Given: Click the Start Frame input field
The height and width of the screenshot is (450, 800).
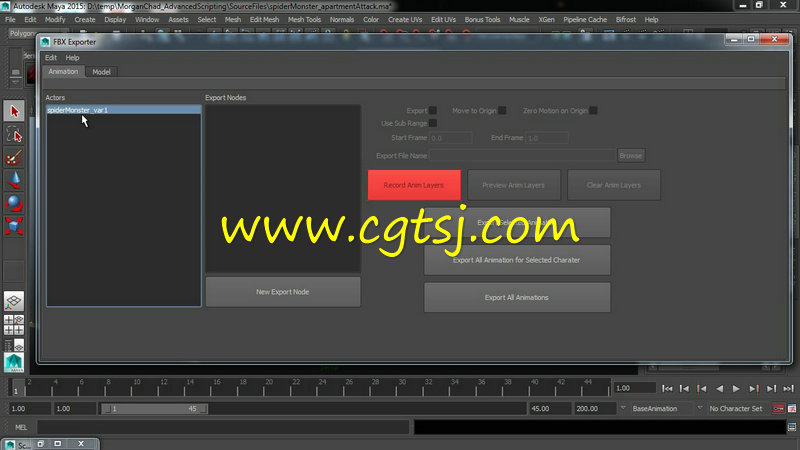Looking at the screenshot, I should point(451,138).
